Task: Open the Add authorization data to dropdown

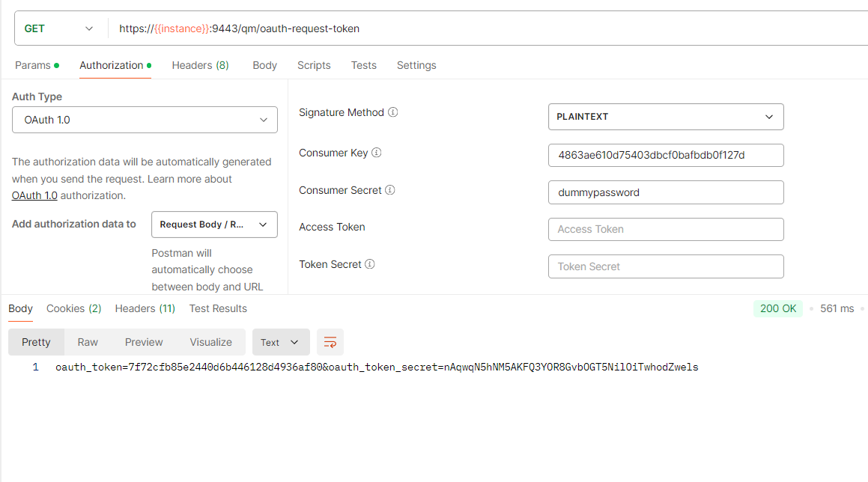Action: click(214, 225)
